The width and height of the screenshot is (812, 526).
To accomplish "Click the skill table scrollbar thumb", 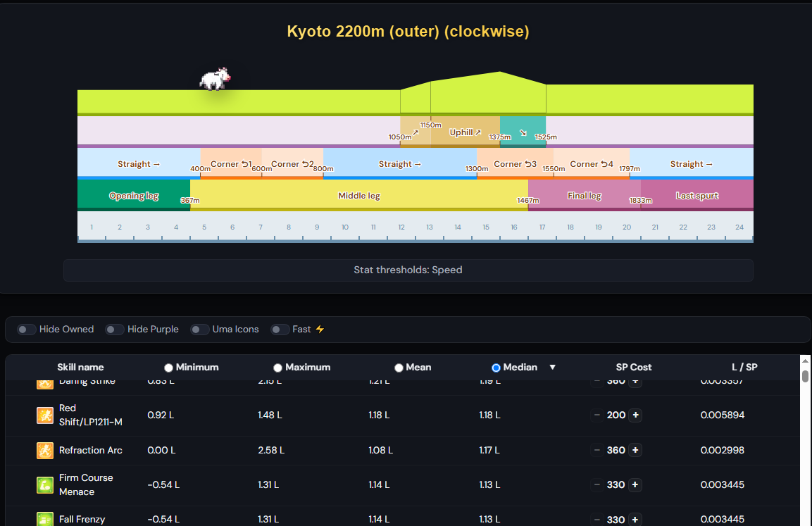I will pos(805,376).
